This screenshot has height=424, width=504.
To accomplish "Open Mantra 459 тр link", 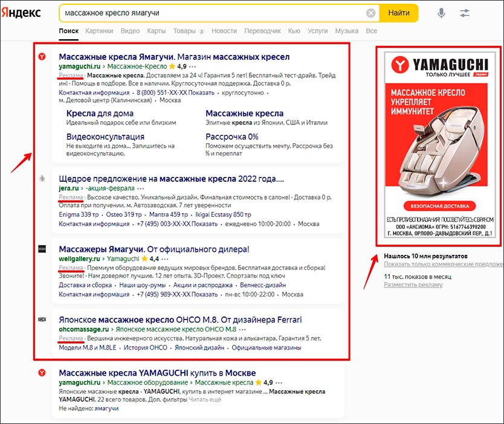I will [169, 214].
